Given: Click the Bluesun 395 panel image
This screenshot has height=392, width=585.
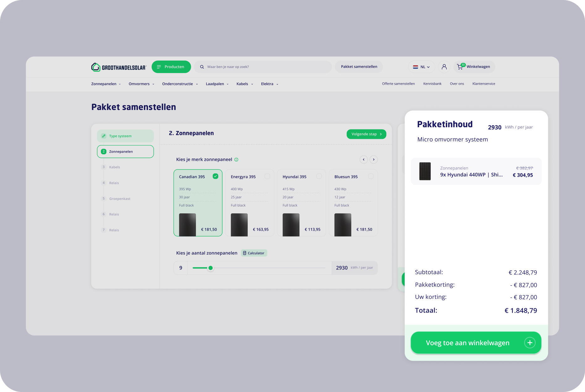Looking at the screenshot, I should tap(343, 225).
